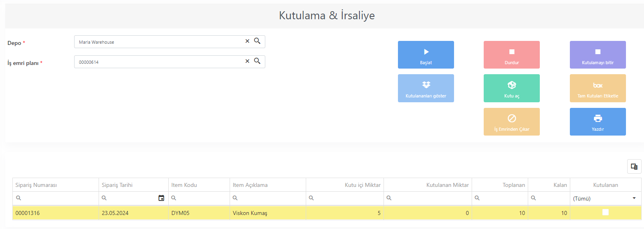The image size is (644, 229).
Task: Click the Kutulanan column header
Action: point(606,185)
